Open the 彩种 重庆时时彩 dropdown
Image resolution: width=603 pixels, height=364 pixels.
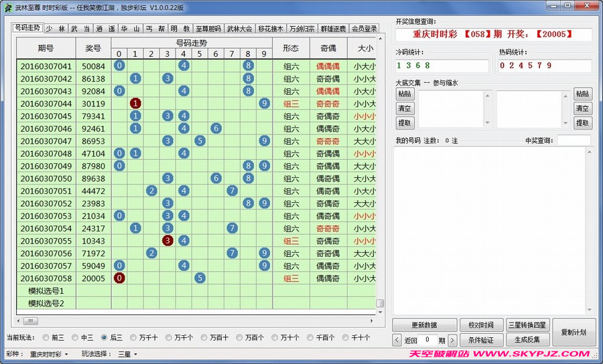49,354
